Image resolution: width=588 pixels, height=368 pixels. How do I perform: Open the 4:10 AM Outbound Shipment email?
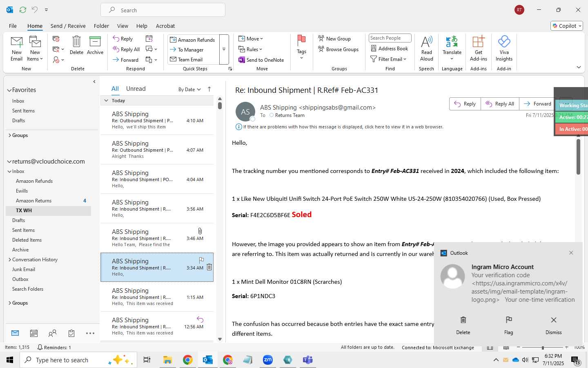[x=157, y=120]
